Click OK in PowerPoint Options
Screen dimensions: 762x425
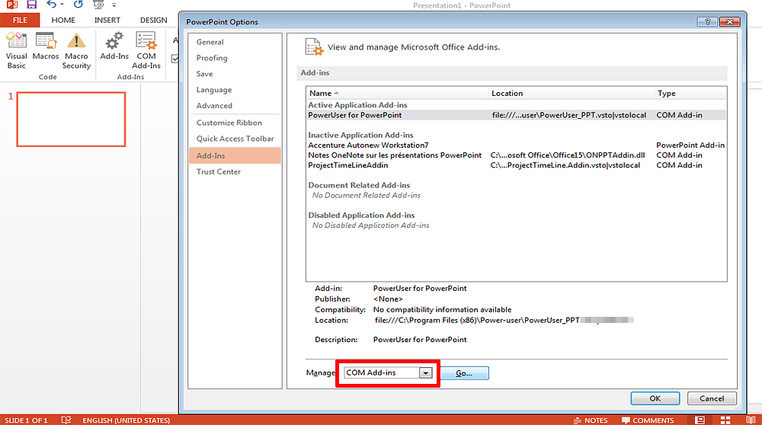655,398
